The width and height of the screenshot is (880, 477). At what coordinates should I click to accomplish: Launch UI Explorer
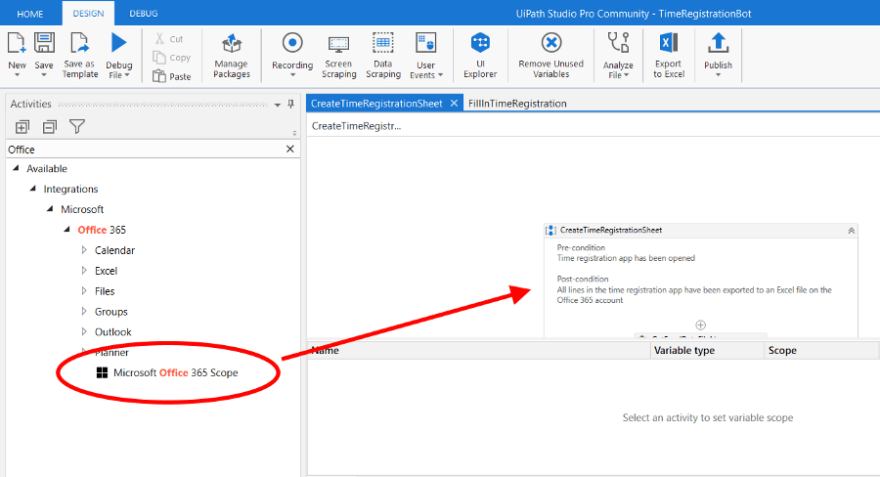click(x=480, y=56)
